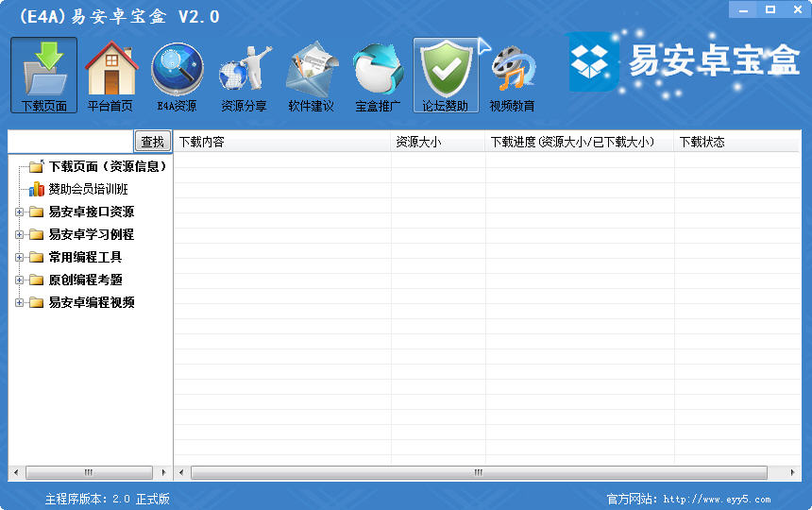Minimize the 易安卓宝盒 window
812x510 pixels.
[743, 9]
